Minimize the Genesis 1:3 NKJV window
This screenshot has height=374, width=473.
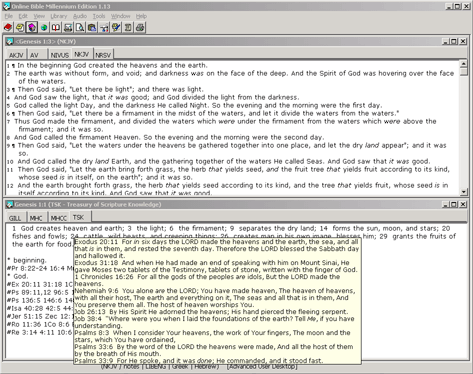pyautogui.click(x=446, y=41)
